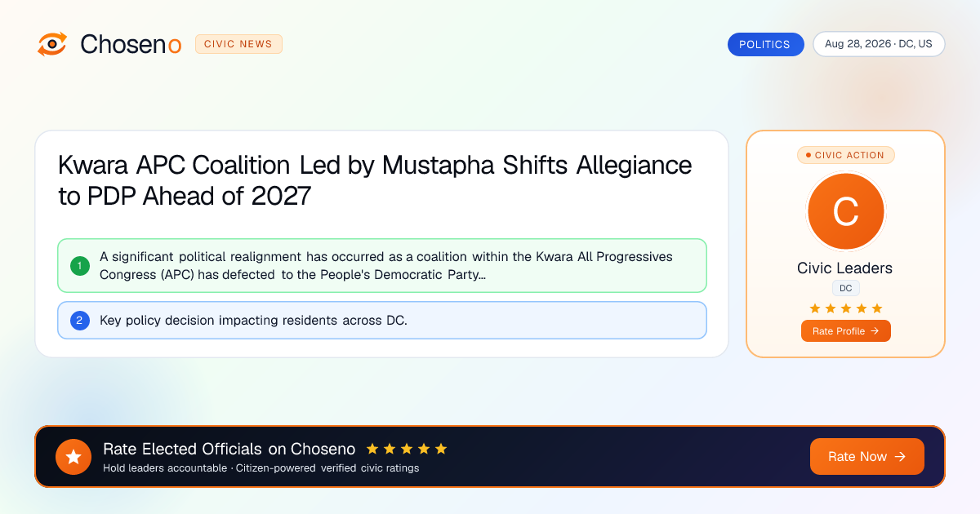Click the last star beside Rate Elected Officials
Viewport: 980px width, 514px height.
[441, 449]
